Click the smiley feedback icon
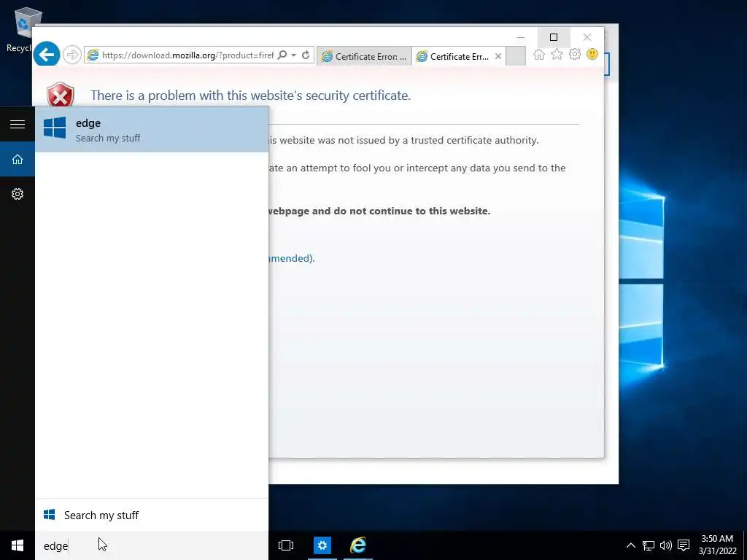 tap(592, 54)
